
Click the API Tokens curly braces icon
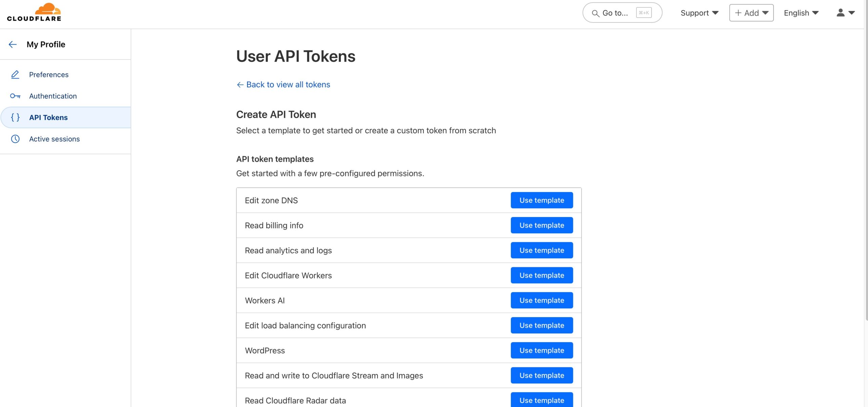[15, 117]
